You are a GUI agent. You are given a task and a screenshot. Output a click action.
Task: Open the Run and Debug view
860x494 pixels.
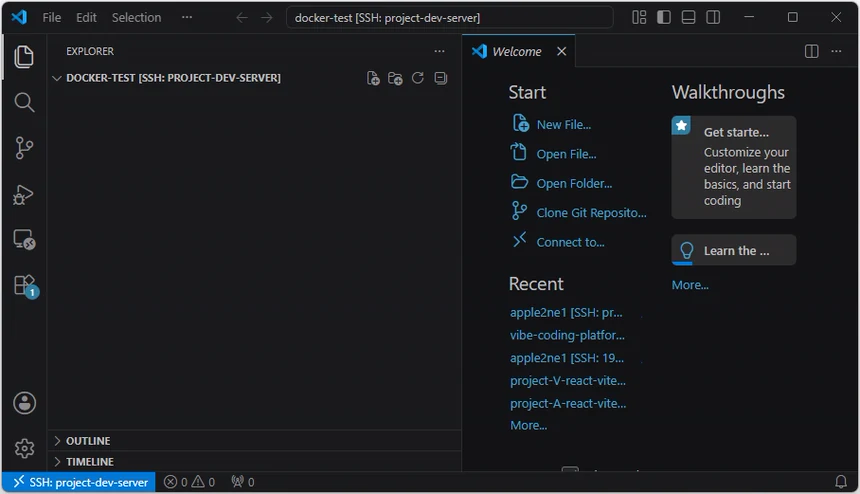[24, 194]
